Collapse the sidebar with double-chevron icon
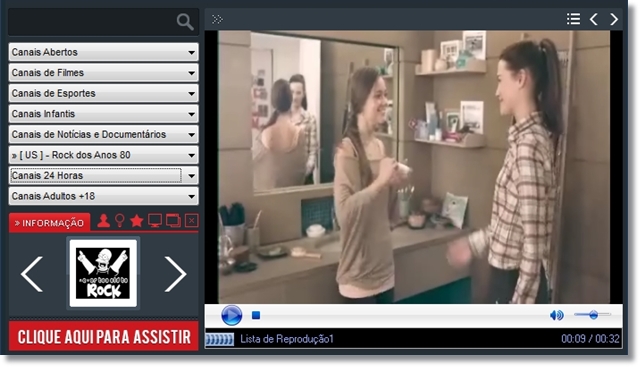Screen dimensions: 640x367 pos(217,19)
